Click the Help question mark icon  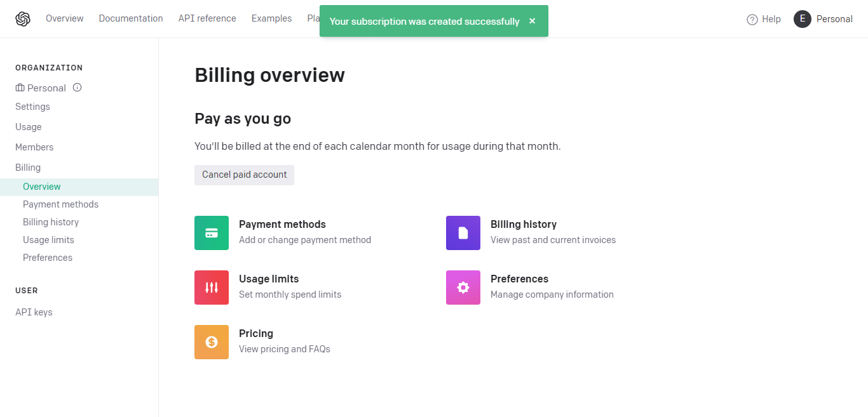click(752, 19)
